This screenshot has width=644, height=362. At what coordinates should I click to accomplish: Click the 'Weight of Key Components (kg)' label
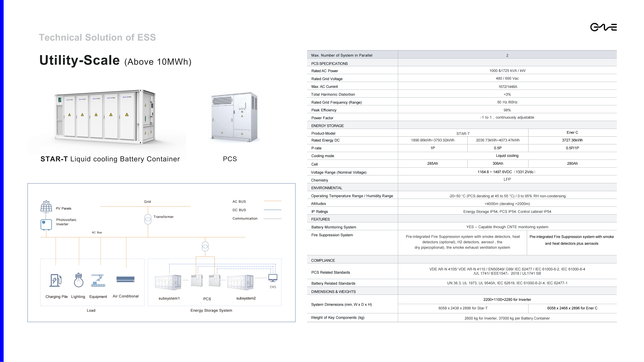338,318
